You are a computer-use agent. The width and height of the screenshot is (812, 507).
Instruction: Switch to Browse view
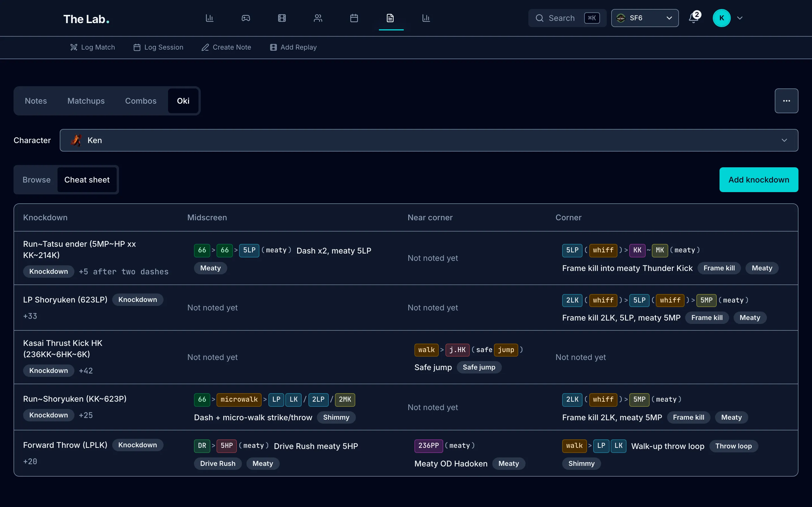coord(37,180)
